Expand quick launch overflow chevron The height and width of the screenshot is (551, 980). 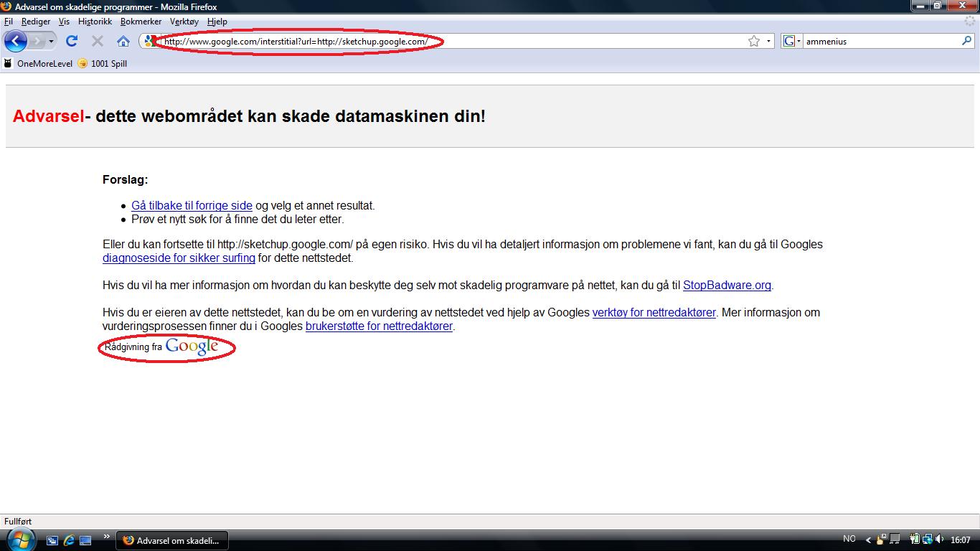tap(107, 536)
